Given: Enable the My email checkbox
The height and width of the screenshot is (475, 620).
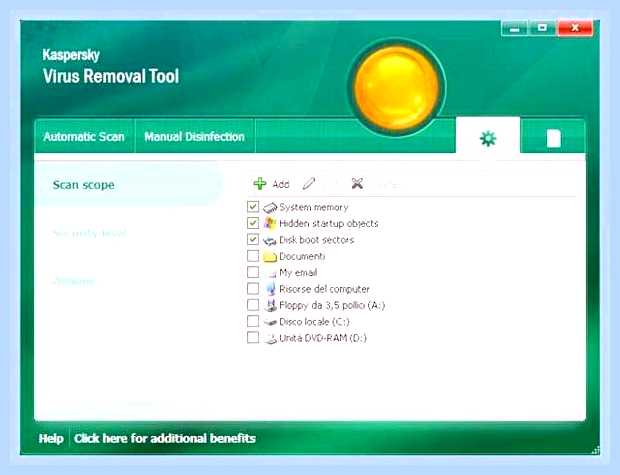Looking at the screenshot, I should click(253, 273).
